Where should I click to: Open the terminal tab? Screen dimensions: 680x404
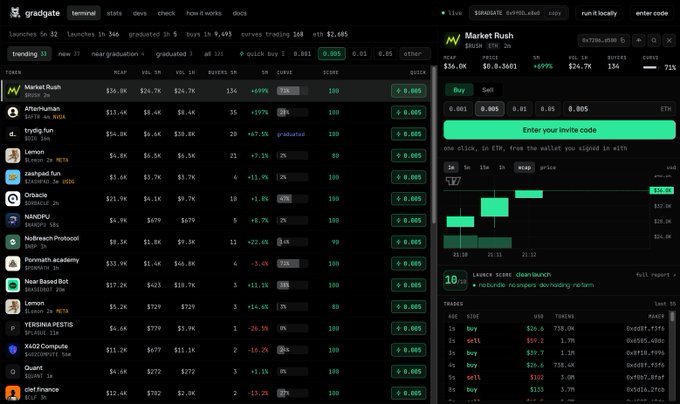[x=84, y=13]
